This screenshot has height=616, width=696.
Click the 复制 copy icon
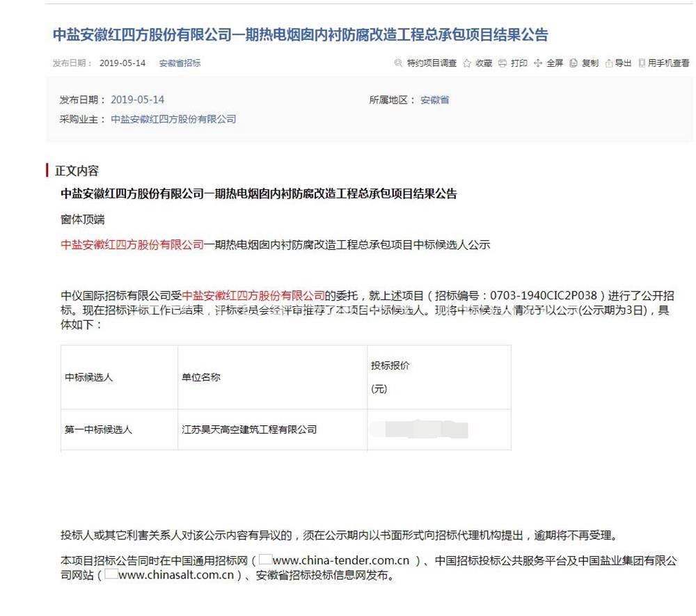[574, 63]
